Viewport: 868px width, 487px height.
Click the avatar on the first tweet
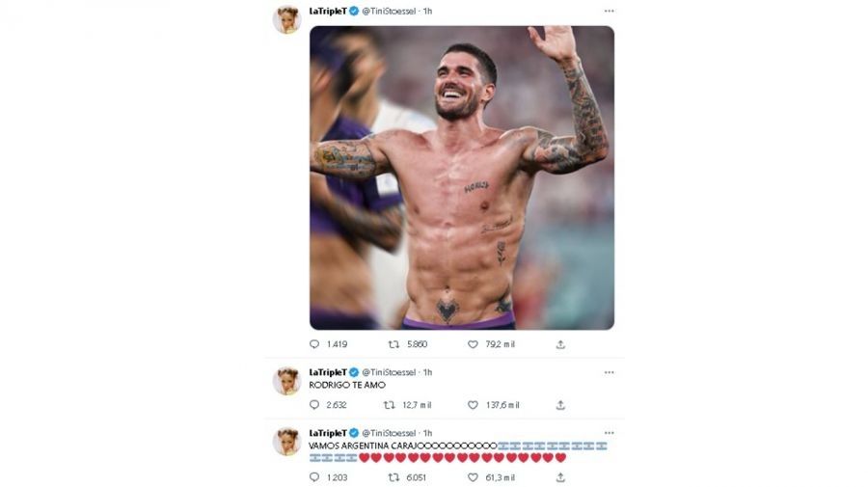click(286, 19)
